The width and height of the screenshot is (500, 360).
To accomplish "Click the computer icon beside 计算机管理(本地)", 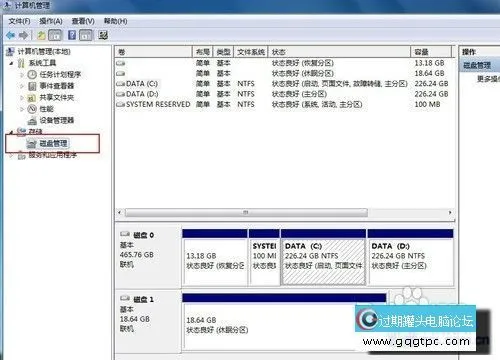I will click(11, 51).
